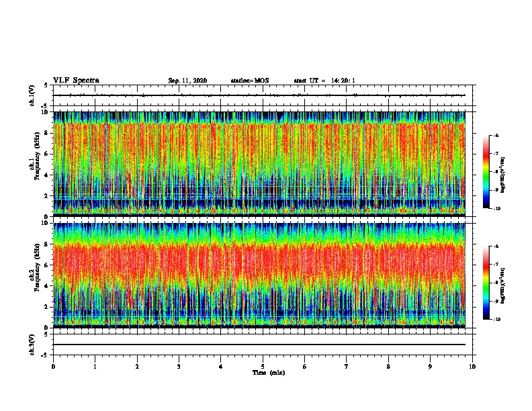Click the "-10" label on ch.1 color scale
Viewport: 532px width, 411px height.
coord(496,209)
